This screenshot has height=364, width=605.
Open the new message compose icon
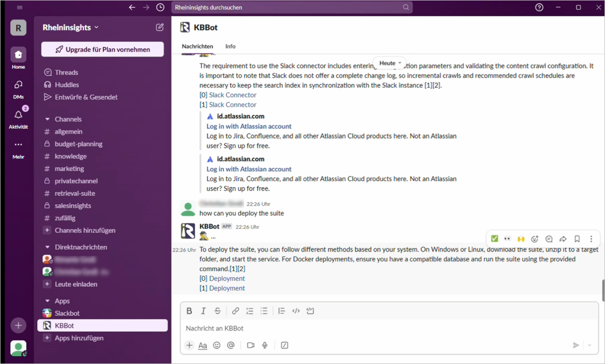[x=160, y=27]
